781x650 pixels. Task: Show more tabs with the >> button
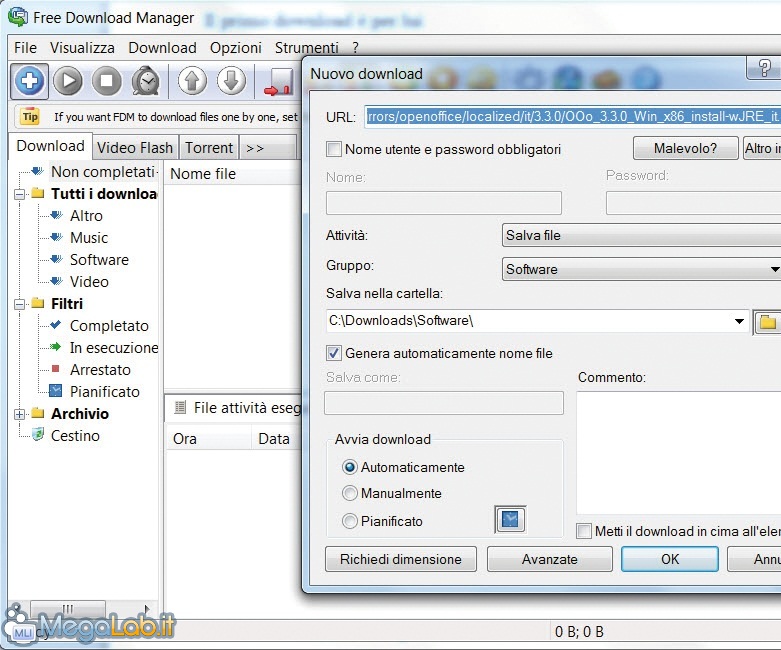click(x=268, y=148)
